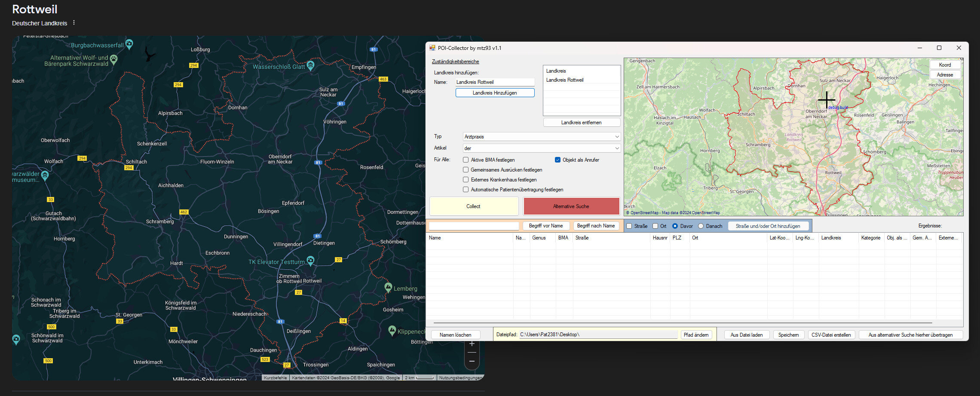Enable Aktive BMA festlegen checkbox
Image resolution: width=980 pixels, height=396 pixels.
465,160
